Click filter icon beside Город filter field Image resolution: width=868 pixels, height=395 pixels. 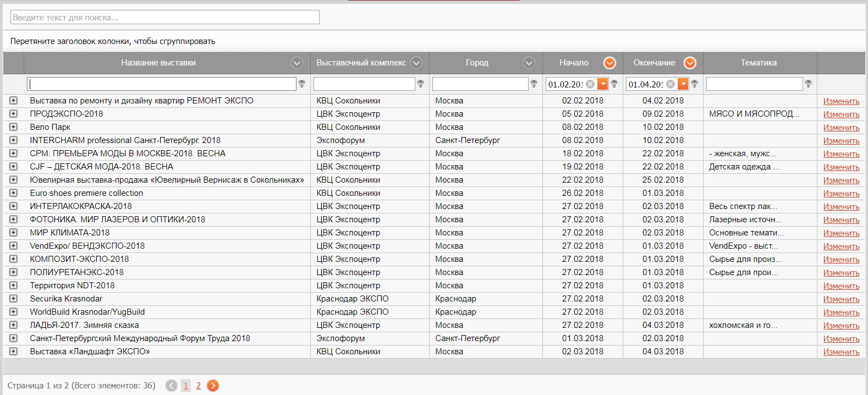(534, 84)
